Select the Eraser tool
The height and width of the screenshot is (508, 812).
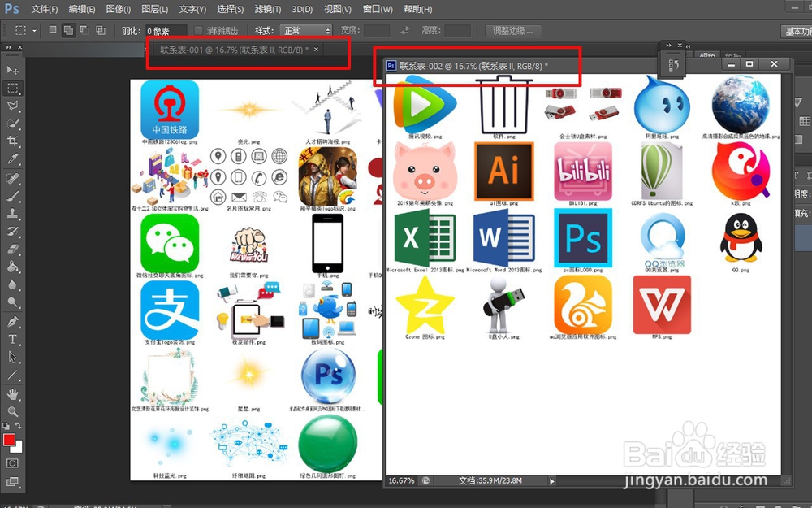click(x=12, y=249)
